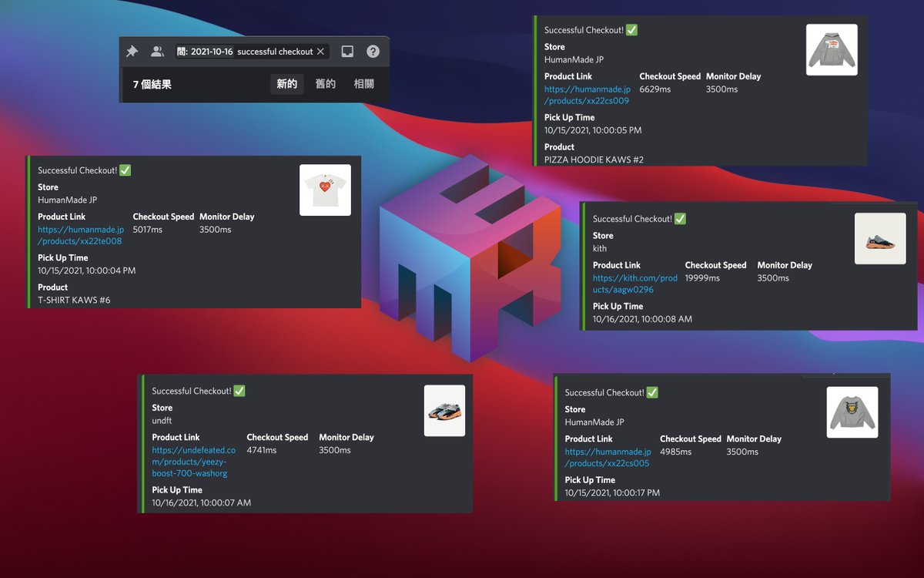Click 'HumanMade JP' store in the T-SHIRT KAWS card

68,200
